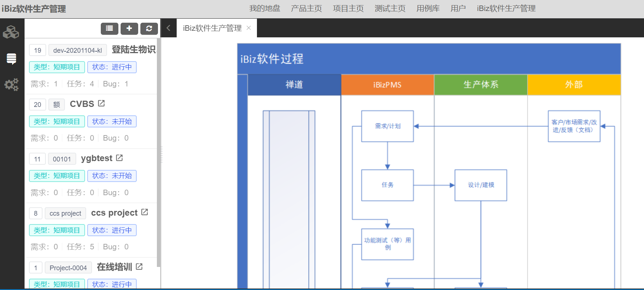Screen dimensions: 644x290
Task: Click 类型: 短期项目 tag of ygbtest
Action: click(57, 176)
